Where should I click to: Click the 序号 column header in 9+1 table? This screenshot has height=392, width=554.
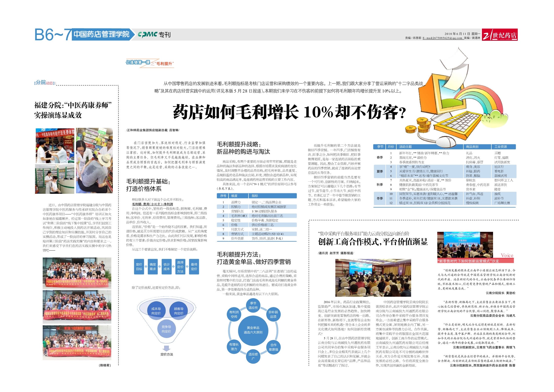point(223,196)
